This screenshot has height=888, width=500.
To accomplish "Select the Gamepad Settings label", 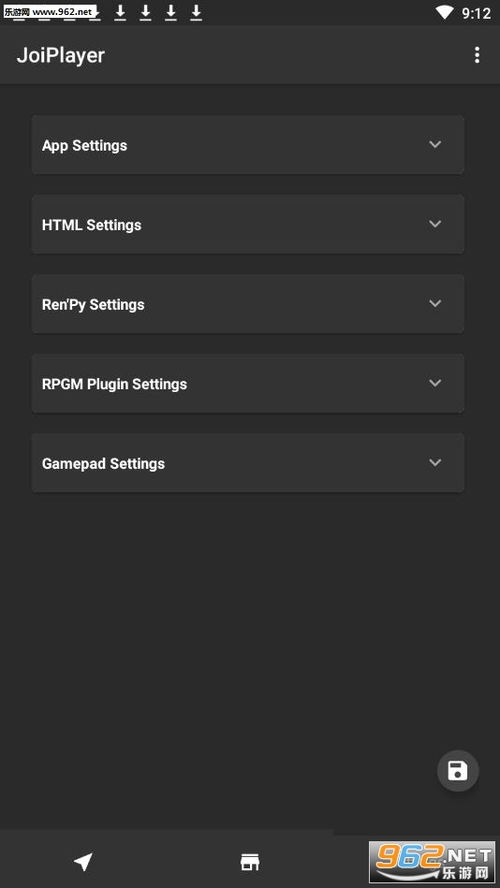I will (104, 464).
